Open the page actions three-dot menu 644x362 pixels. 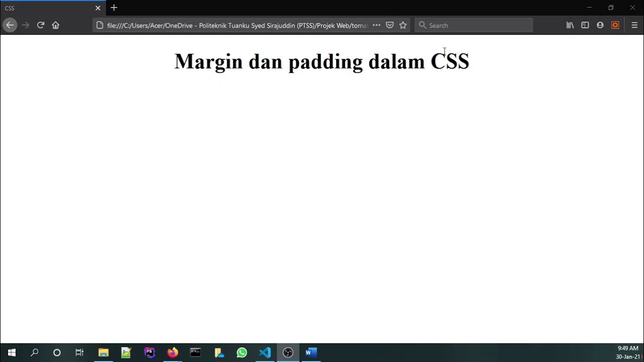point(376,25)
